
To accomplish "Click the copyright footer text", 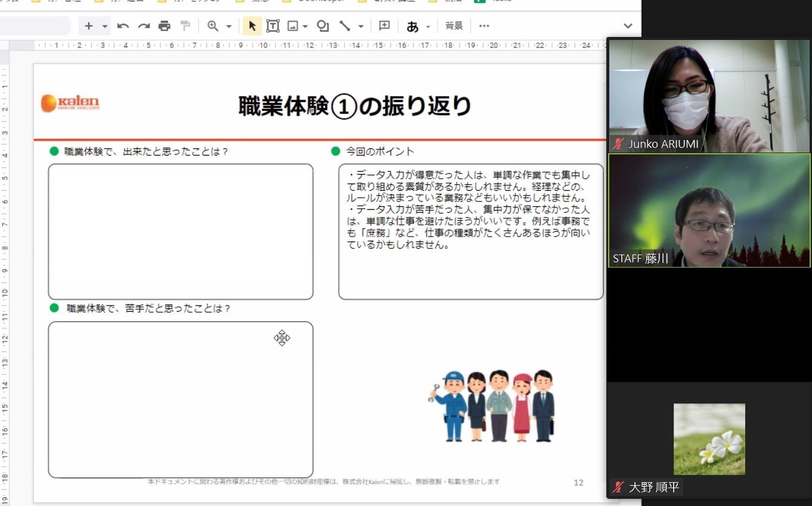I will tap(324, 482).
